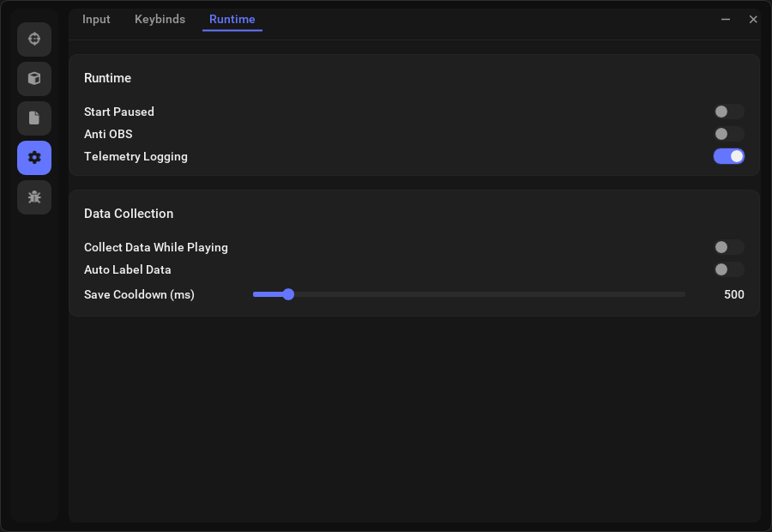
Task: Click the Save Cooldown slider handle
Action: click(x=288, y=294)
